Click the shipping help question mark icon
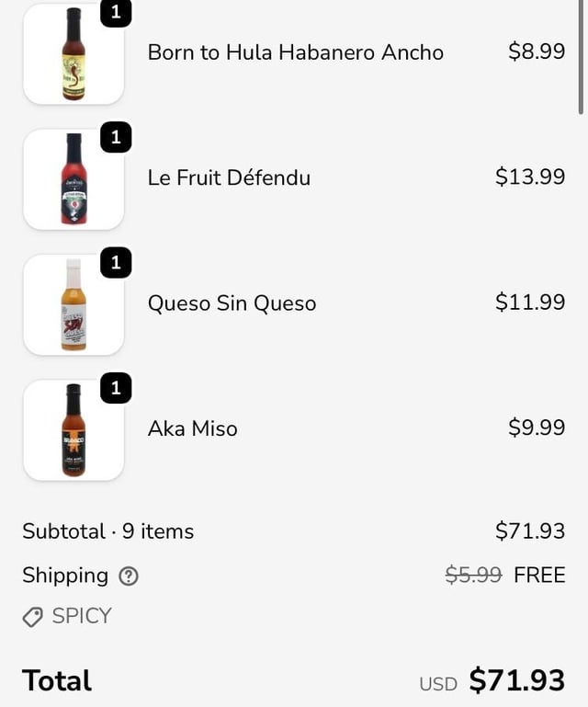The image size is (588, 707). (129, 576)
